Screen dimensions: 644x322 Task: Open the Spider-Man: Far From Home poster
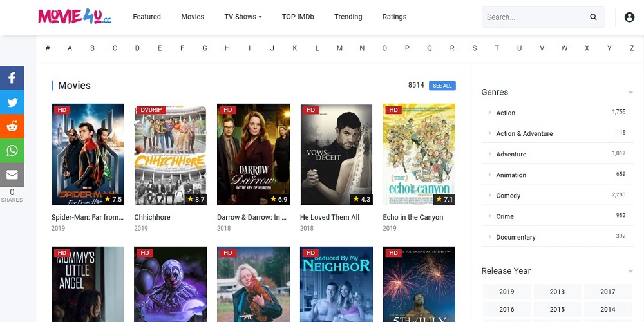[88, 154]
